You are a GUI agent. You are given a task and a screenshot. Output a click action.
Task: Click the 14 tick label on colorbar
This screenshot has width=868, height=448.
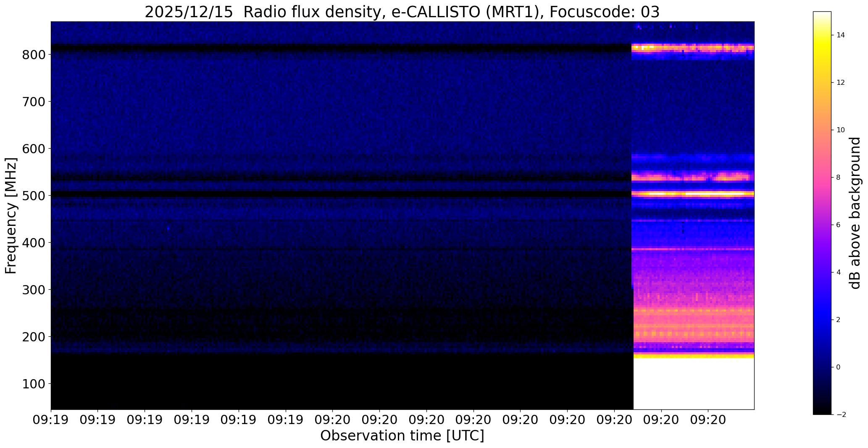tap(841, 35)
